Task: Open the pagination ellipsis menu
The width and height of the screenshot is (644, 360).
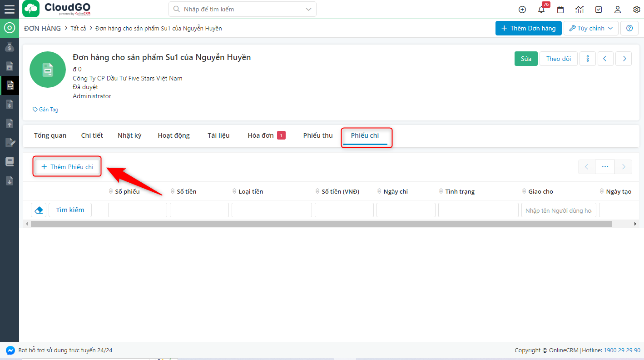Action: point(604,166)
